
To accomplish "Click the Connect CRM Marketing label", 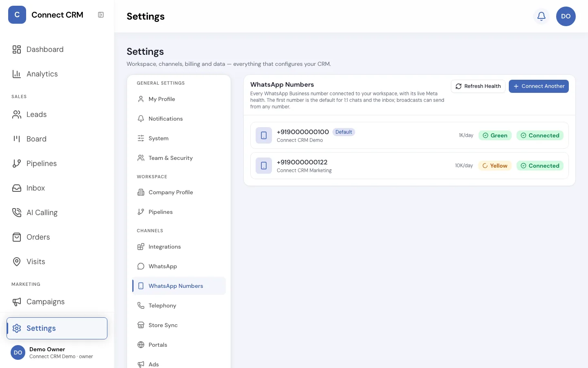I will [304, 171].
